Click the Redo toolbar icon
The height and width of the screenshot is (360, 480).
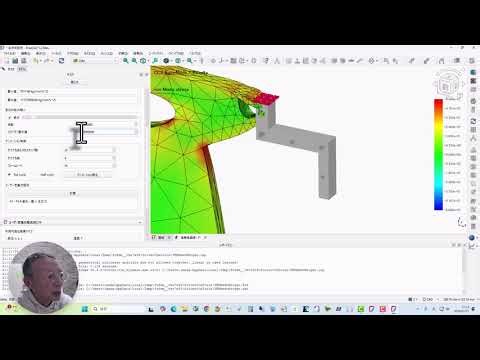coord(48,61)
